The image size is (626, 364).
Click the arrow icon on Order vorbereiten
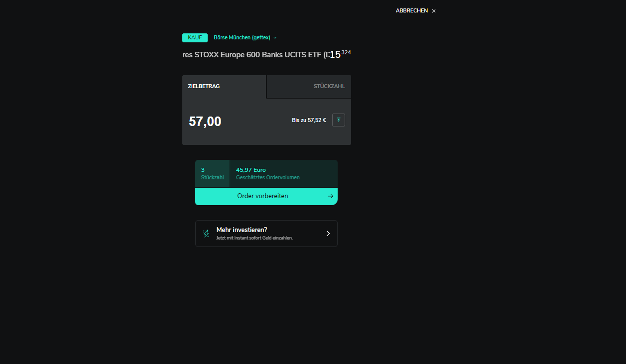pyautogui.click(x=330, y=196)
